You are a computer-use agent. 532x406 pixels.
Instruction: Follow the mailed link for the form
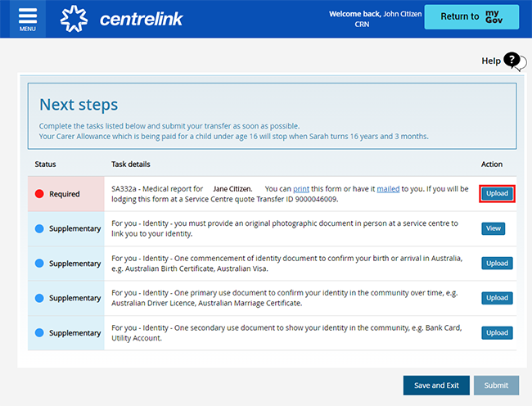[x=388, y=189]
